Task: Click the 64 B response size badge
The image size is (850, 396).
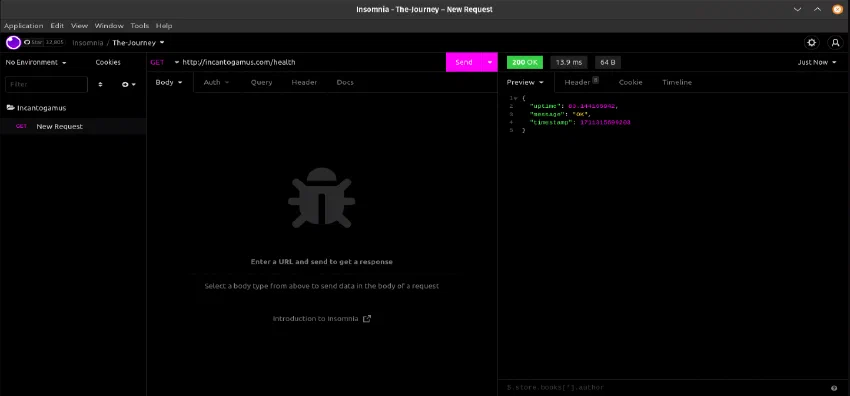Action: [608, 62]
